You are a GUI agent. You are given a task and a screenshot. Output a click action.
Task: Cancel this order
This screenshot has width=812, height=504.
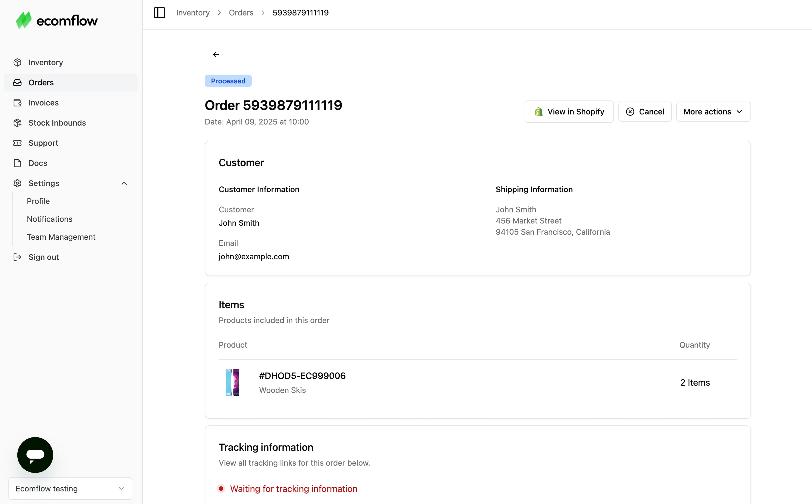[x=645, y=112]
